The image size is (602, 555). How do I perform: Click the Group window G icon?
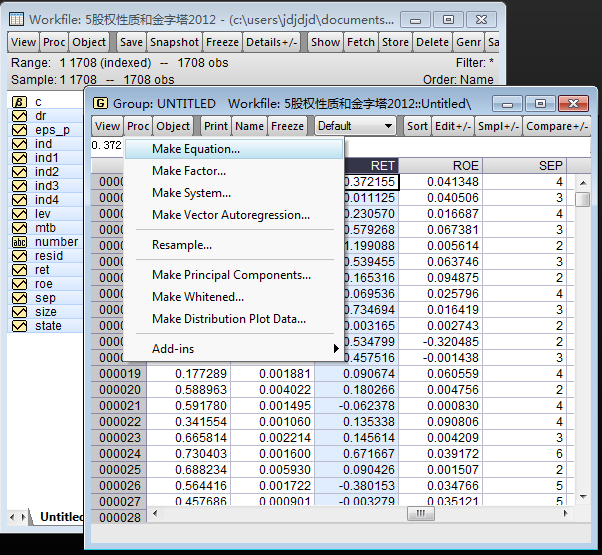coord(100,103)
